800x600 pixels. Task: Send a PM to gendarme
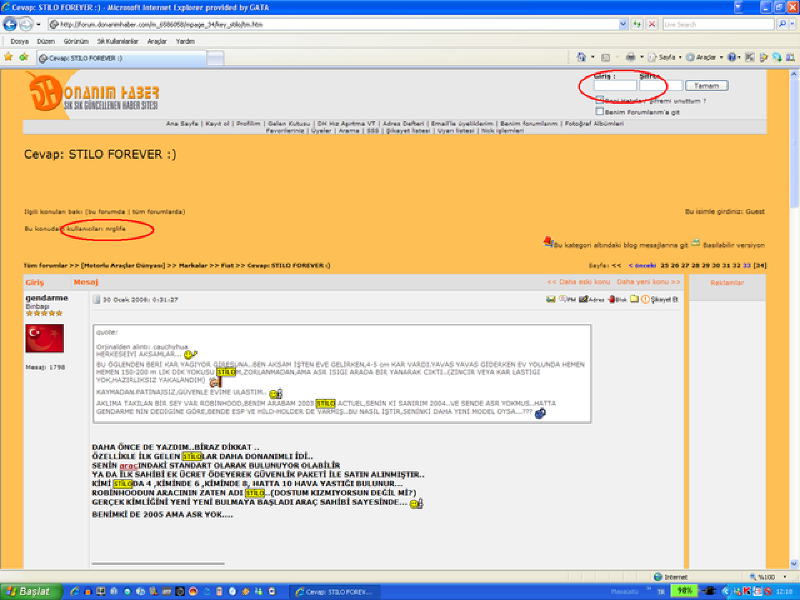567,299
